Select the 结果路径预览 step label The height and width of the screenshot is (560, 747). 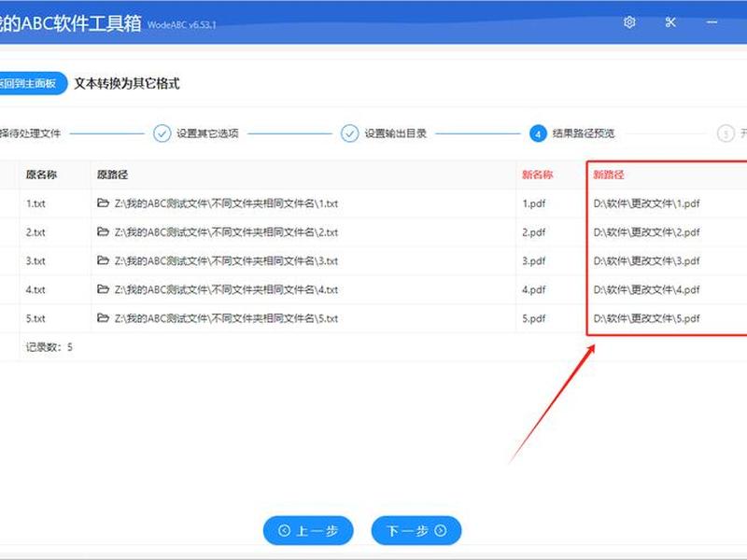tap(584, 133)
